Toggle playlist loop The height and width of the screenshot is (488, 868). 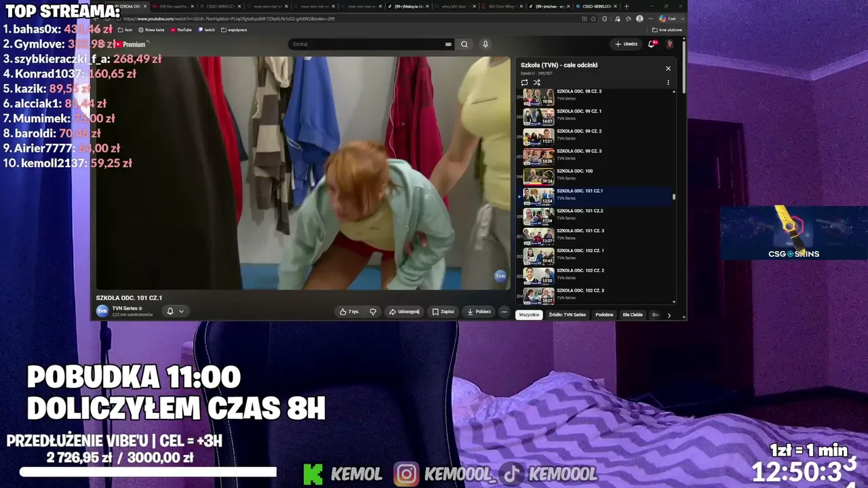click(524, 83)
